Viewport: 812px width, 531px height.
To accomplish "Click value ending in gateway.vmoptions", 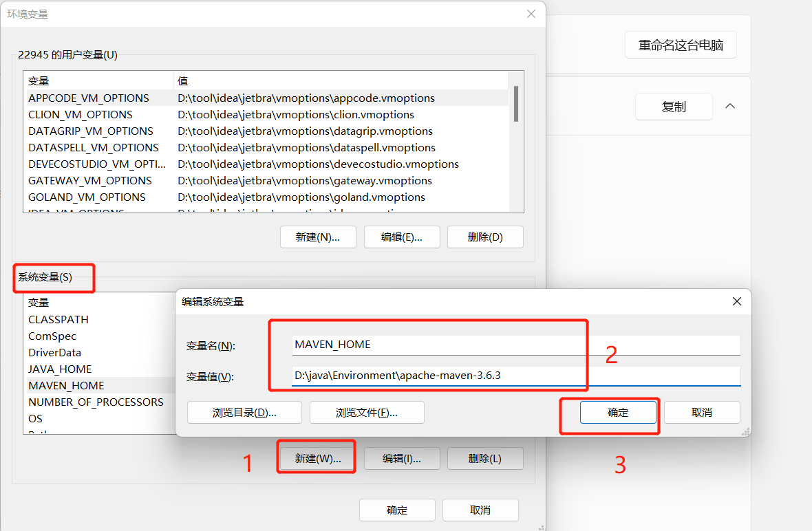I will (304, 181).
